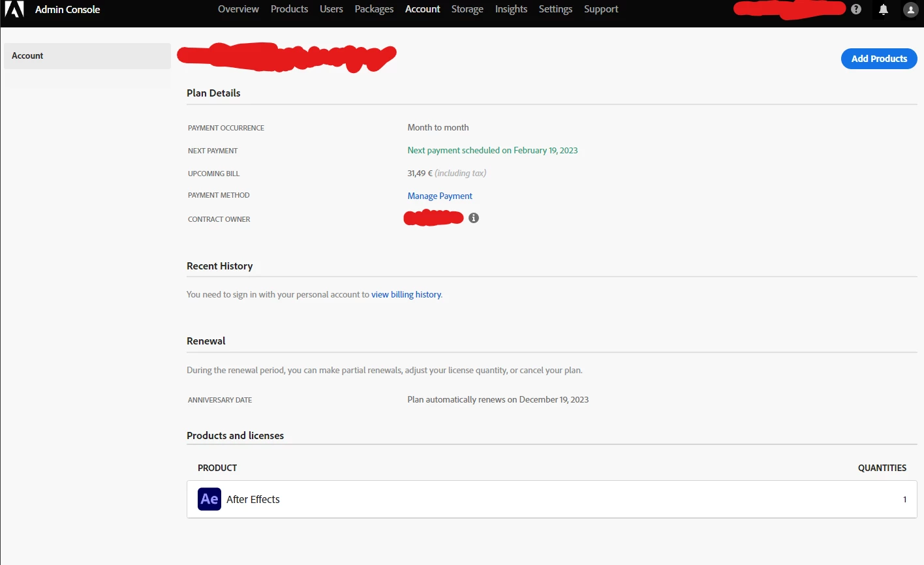Click the Plan Details heading

coord(213,93)
